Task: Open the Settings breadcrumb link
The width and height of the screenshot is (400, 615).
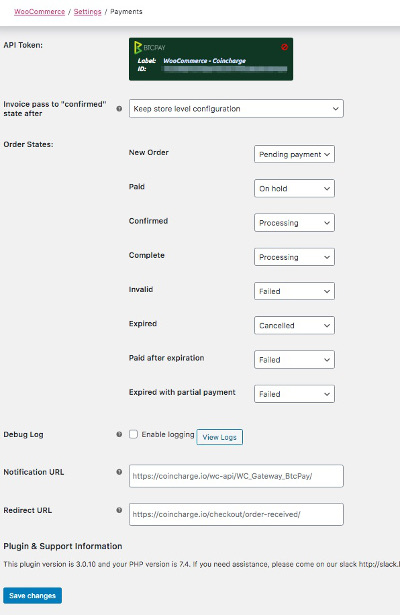Action: (x=87, y=12)
